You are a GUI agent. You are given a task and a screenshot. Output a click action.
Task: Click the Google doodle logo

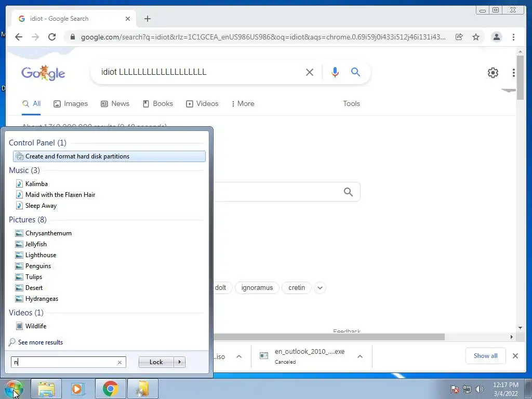tap(43, 73)
